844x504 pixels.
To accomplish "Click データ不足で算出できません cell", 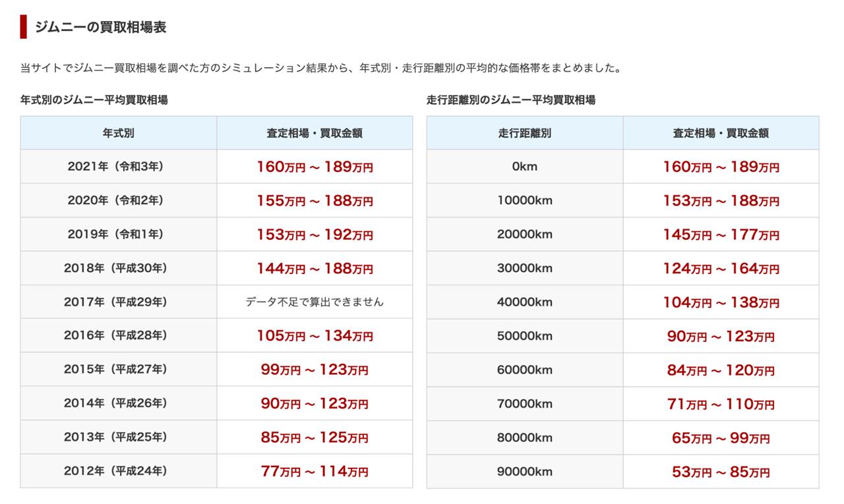I will (315, 302).
